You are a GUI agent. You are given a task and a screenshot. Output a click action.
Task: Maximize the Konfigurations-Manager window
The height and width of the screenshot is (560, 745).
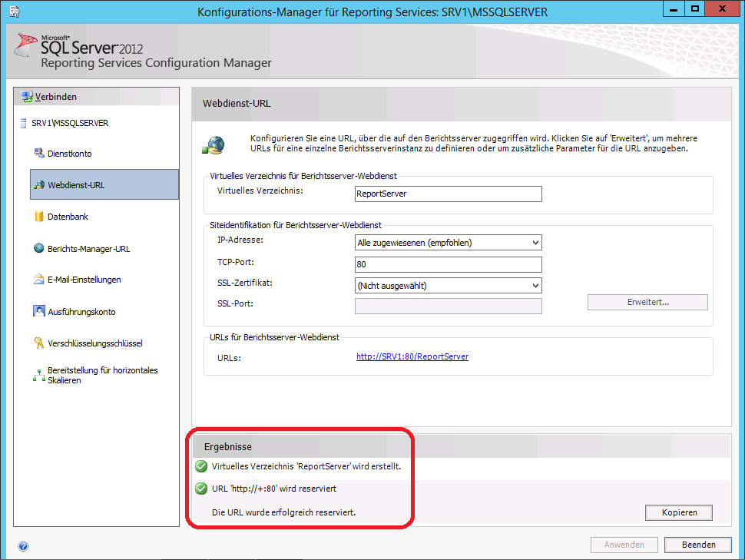tap(694, 9)
